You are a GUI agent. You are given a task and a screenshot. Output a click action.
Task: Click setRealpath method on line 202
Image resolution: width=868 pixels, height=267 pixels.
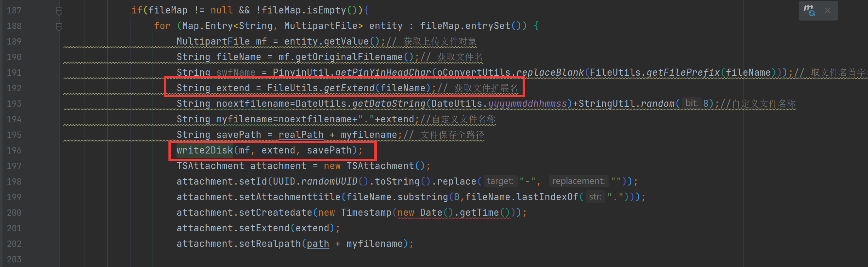pos(270,244)
